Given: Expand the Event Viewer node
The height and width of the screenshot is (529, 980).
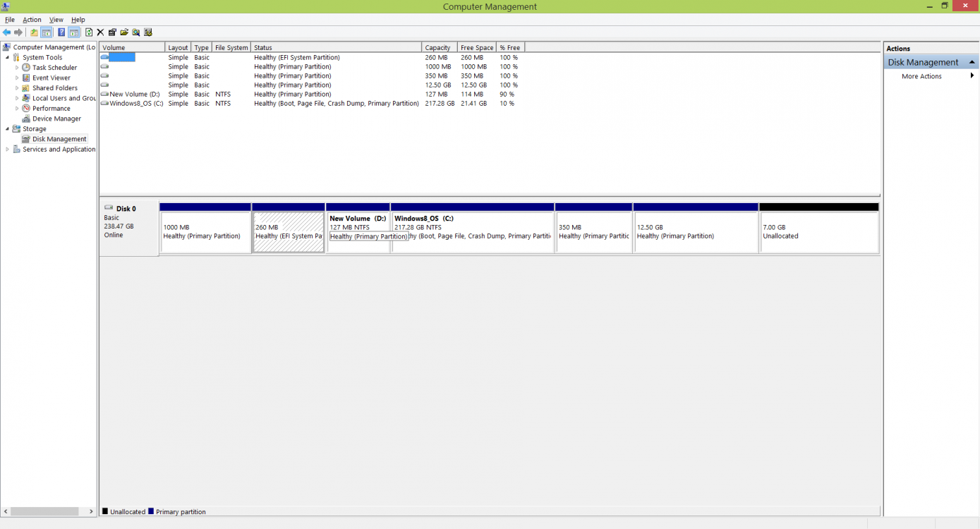Looking at the screenshot, I should pos(17,78).
